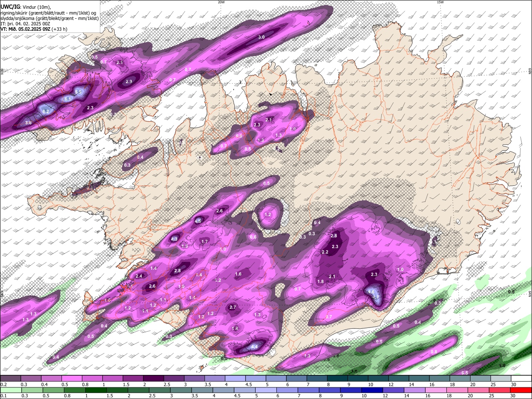Image resolution: width=532 pixels, height=399 pixels.
Task: Click the lower legend swatch between 10 and 12
Action: click(x=372, y=390)
